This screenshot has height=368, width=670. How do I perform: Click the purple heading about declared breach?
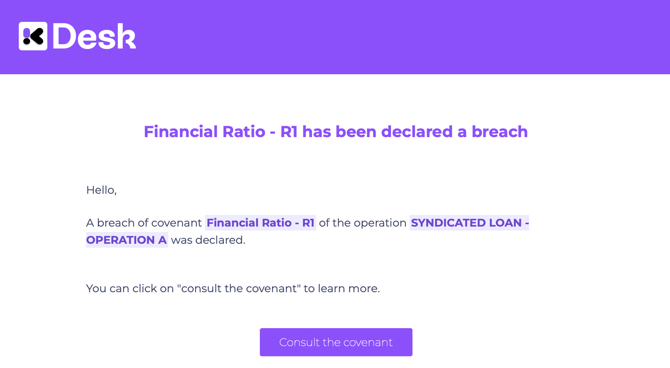(x=335, y=132)
